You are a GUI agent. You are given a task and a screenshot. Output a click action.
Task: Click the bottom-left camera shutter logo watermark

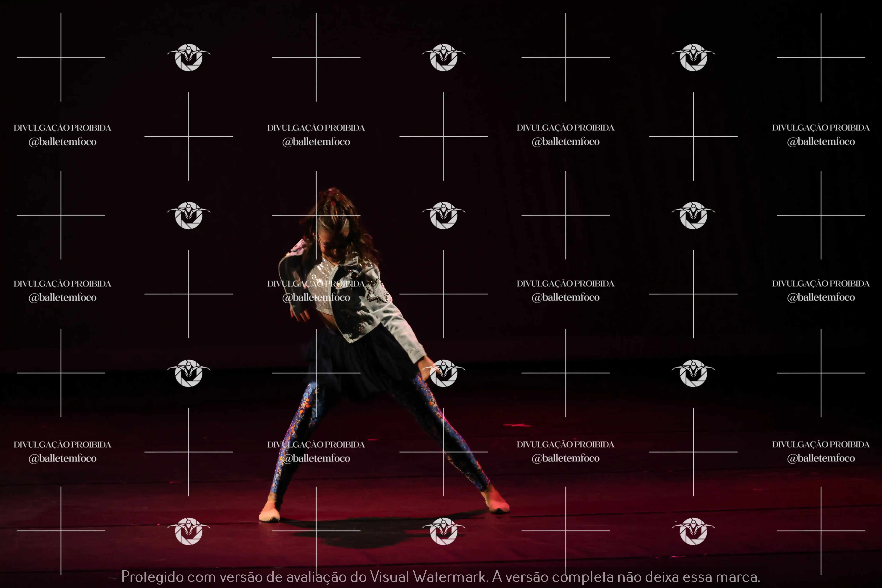(189, 531)
